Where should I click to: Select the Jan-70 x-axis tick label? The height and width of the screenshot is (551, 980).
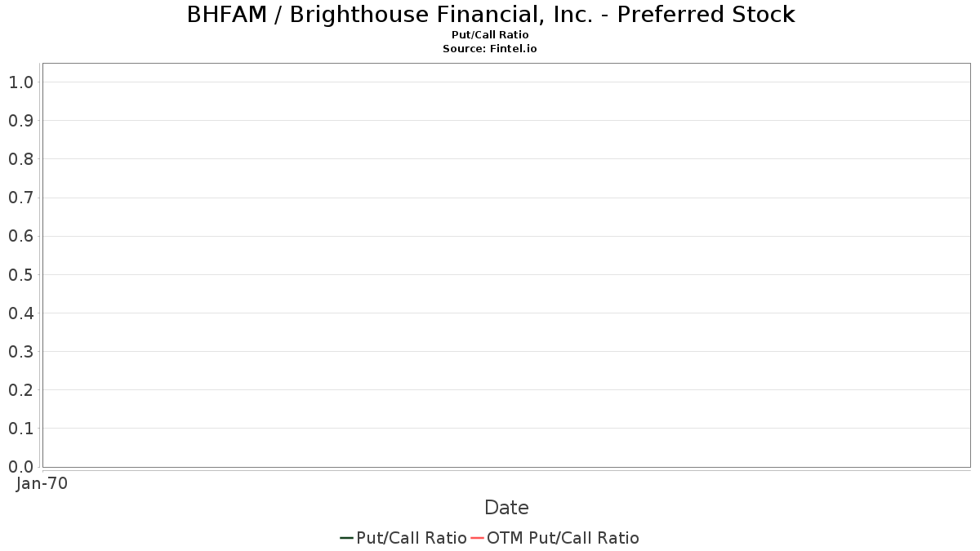[x=42, y=483]
